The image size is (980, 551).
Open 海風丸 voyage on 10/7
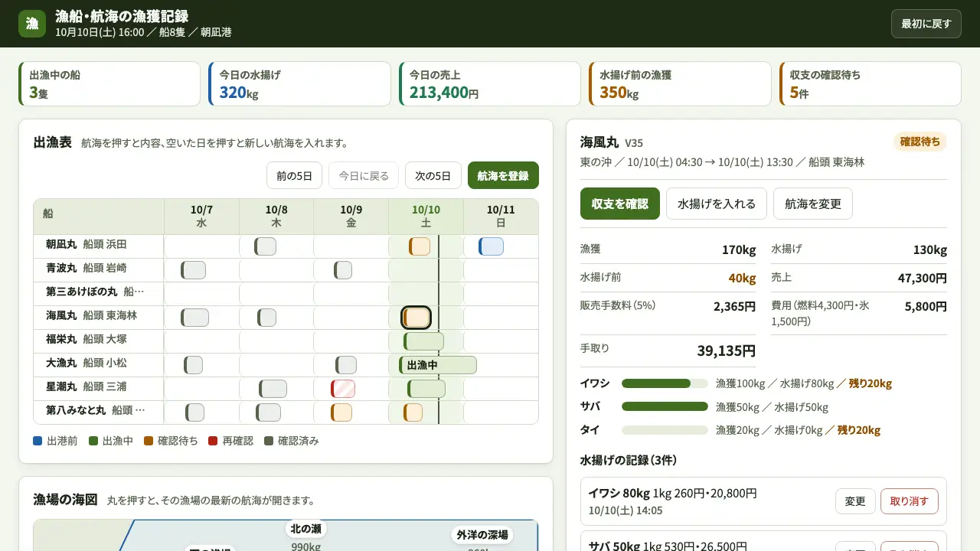click(x=194, y=318)
